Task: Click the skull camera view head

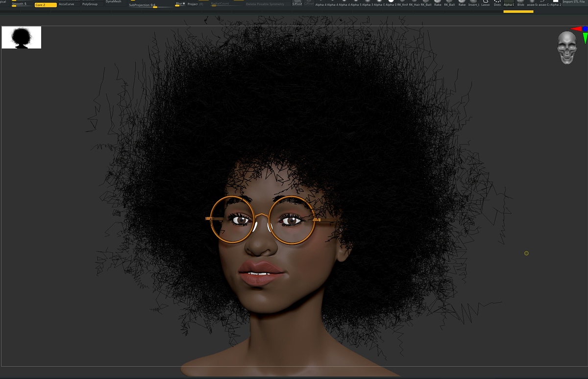Action: tap(567, 47)
